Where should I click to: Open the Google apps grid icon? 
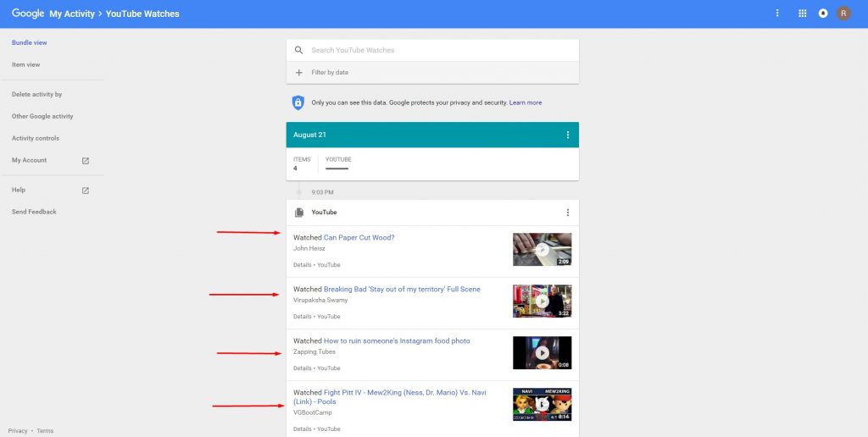(802, 14)
